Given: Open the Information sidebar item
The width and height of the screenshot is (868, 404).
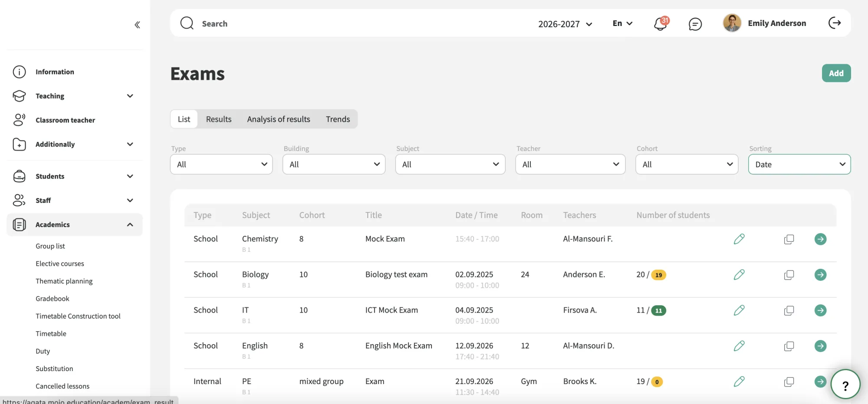Looking at the screenshot, I should (74, 72).
